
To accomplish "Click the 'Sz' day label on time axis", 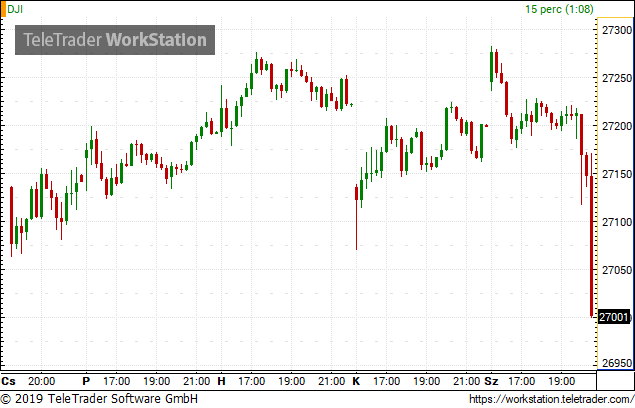I will (491, 381).
